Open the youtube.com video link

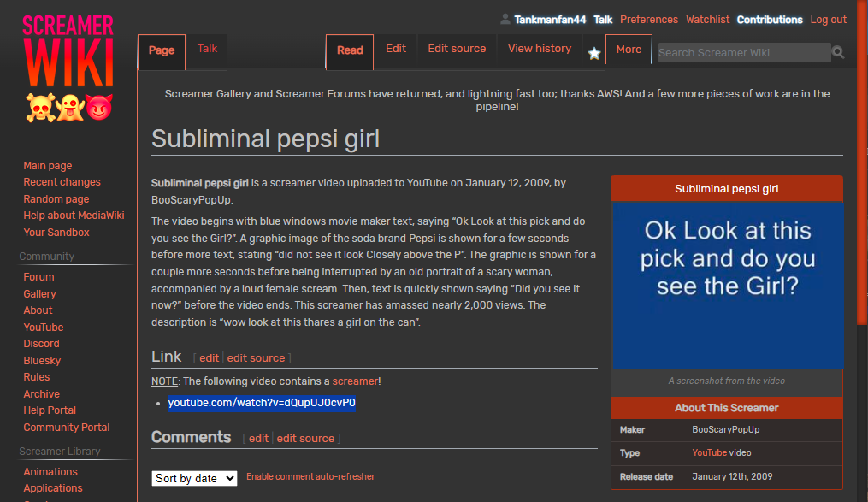point(262,403)
